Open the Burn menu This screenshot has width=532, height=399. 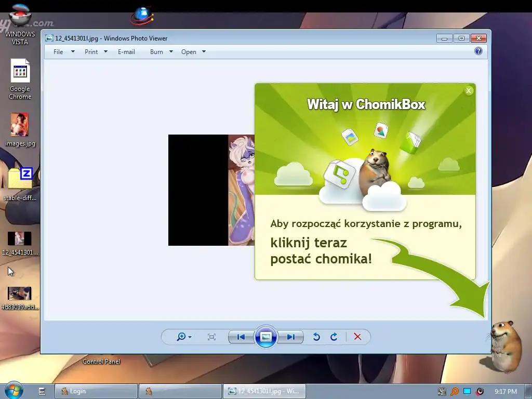(156, 52)
